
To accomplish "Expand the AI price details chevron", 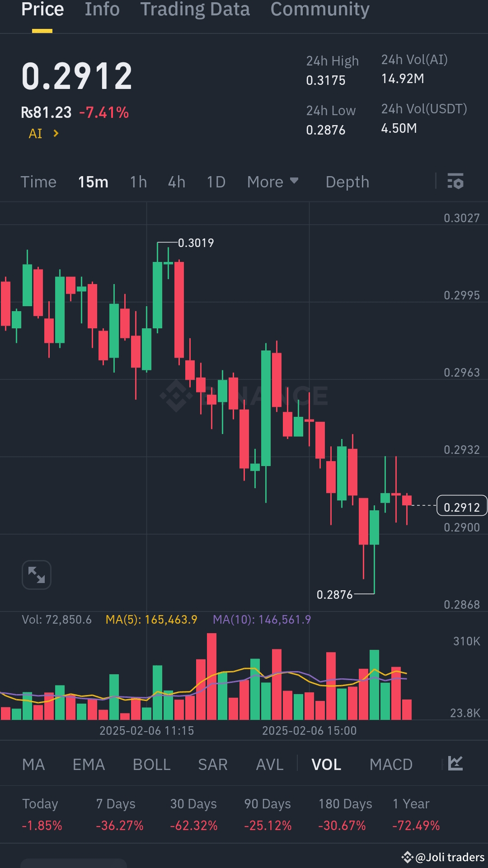I will (x=56, y=133).
